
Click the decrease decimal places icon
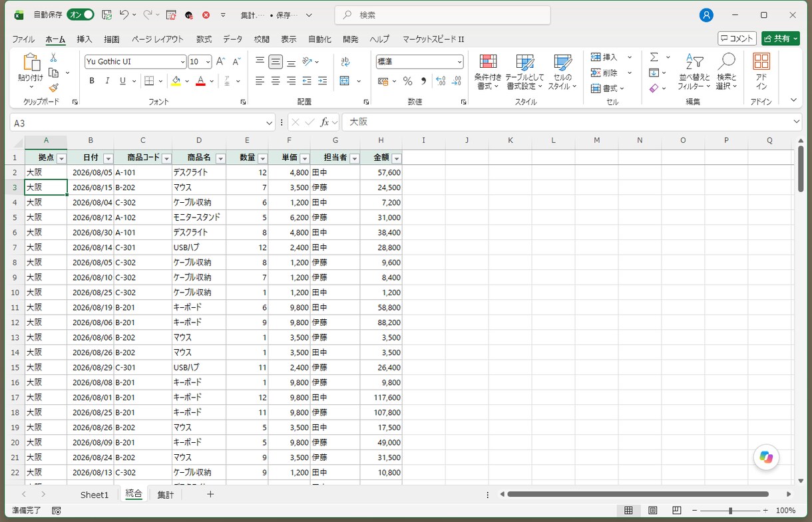tap(457, 81)
